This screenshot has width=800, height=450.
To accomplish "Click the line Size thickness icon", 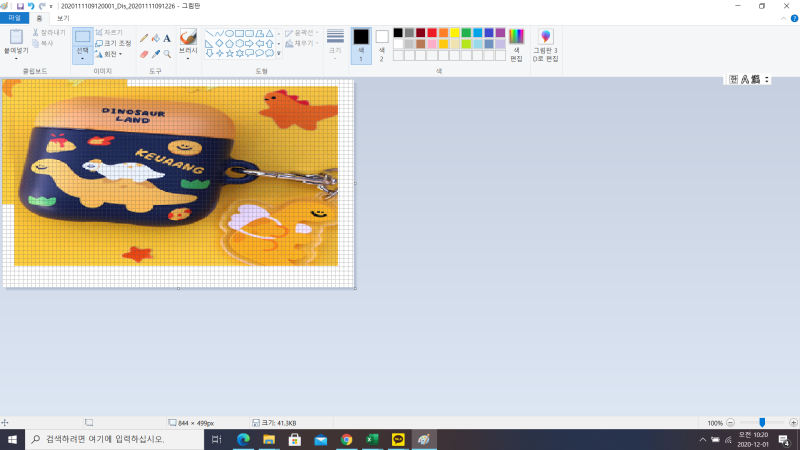I will (335, 36).
